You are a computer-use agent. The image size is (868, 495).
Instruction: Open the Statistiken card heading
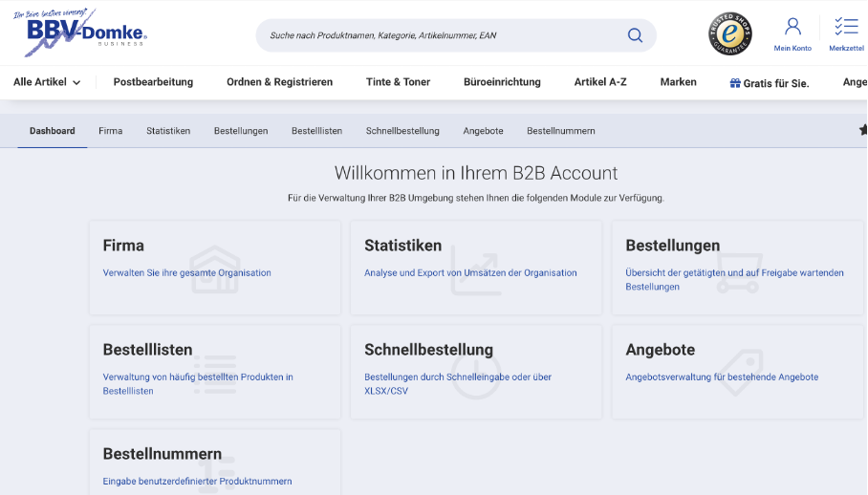403,246
